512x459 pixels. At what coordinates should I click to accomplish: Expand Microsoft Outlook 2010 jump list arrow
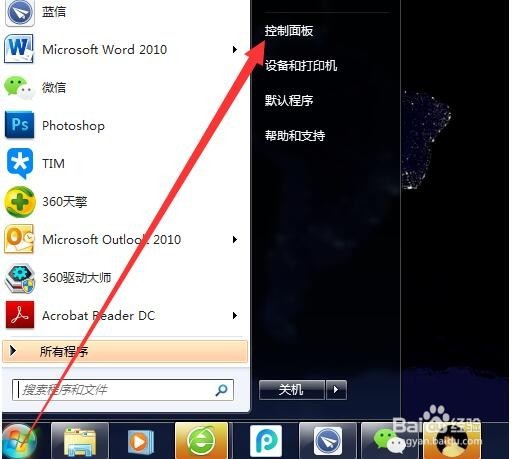(235, 239)
